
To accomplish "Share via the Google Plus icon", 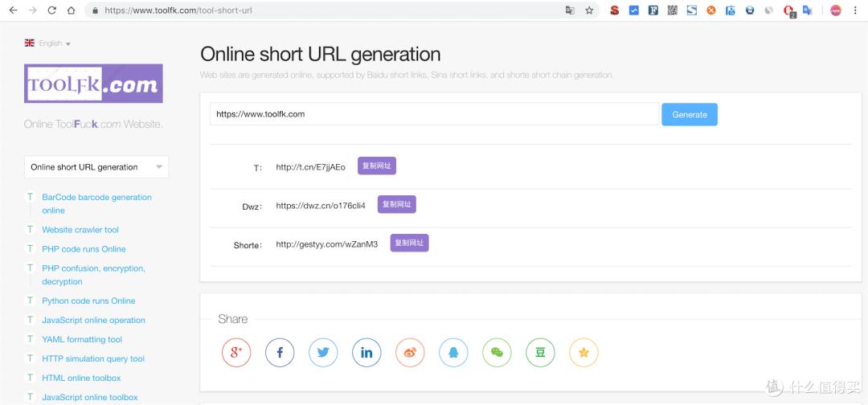I will coord(236,352).
